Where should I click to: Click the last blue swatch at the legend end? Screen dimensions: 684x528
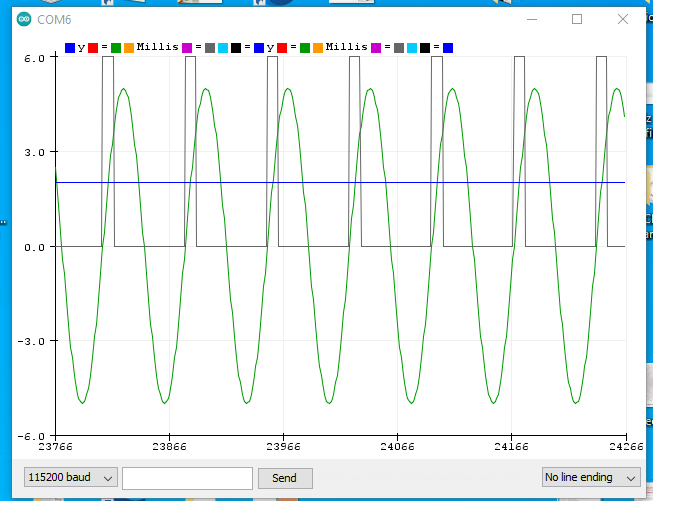tap(448, 47)
